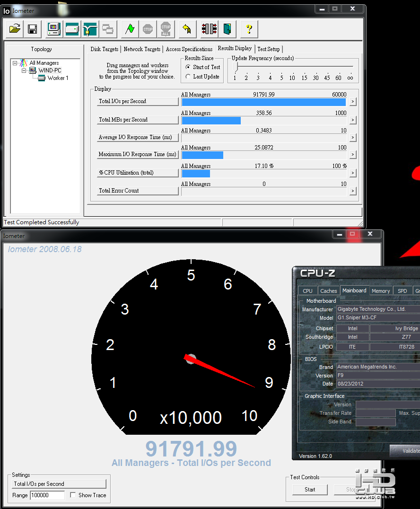Image resolution: width=420 pixels, height=509 pixels.
Task: Click Total I/Os per Second metric button
Action: pos(138,101)
